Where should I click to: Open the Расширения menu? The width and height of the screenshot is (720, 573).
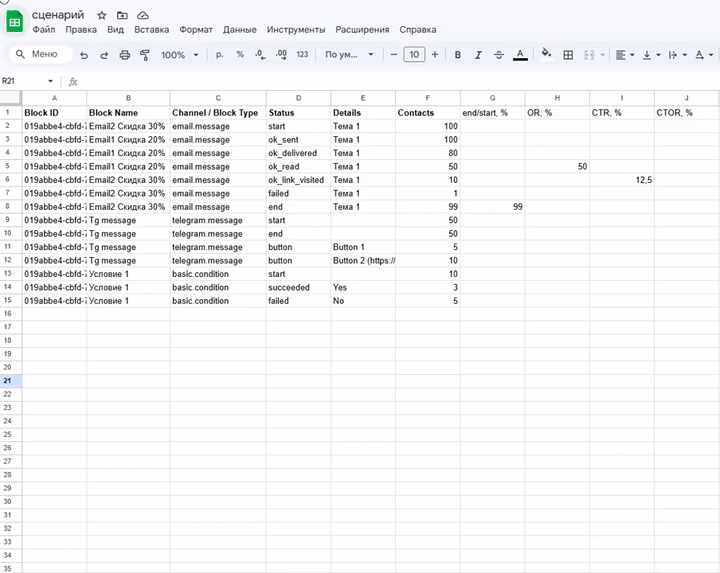click(x=362, y=30)
